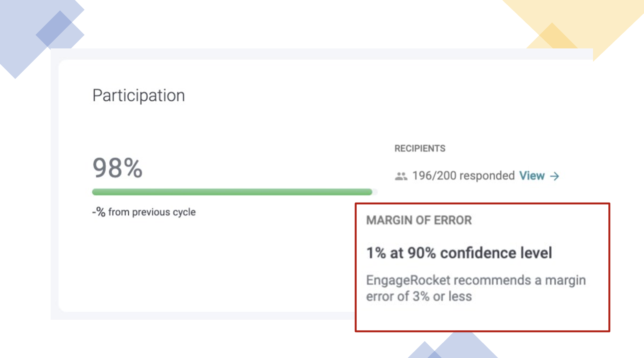
Task: Click the MARGIN OF ERROR heading
Action: click(x=419, y=220)
